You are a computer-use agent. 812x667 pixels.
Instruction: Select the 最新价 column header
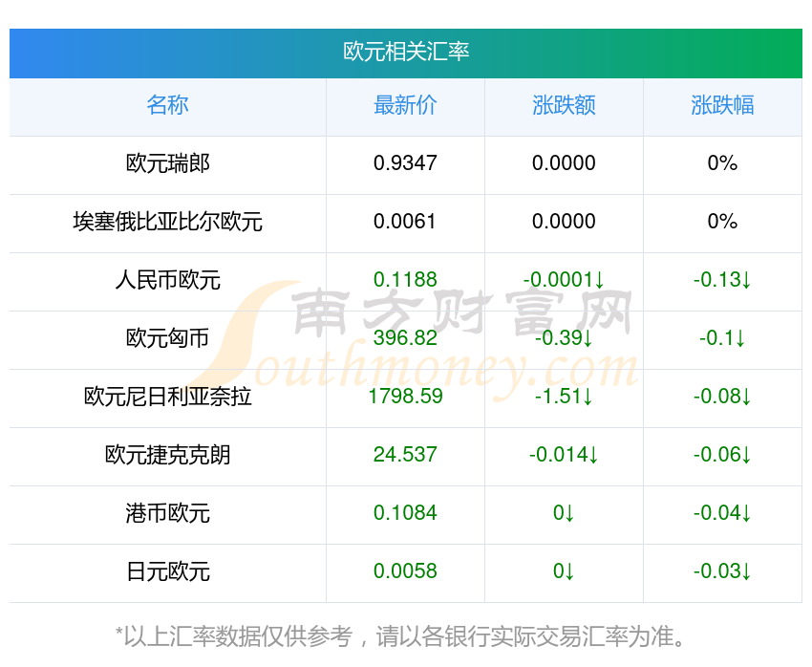click(405, 105)
